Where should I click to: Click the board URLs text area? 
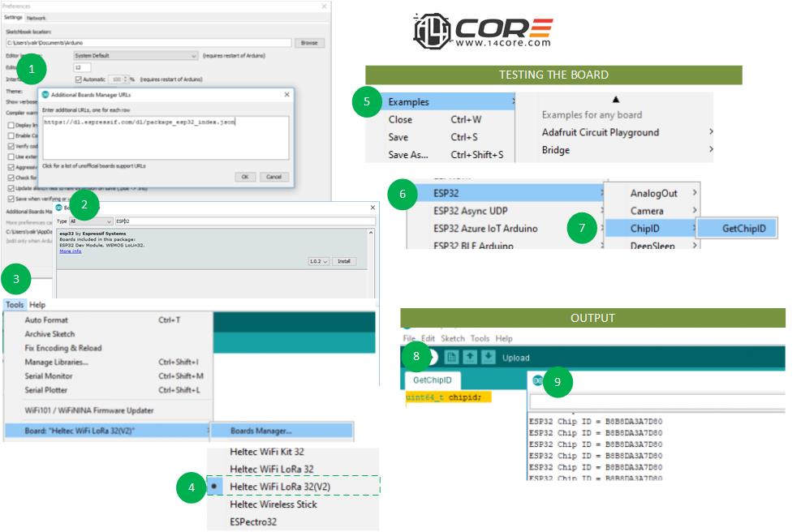coord(166,138)
